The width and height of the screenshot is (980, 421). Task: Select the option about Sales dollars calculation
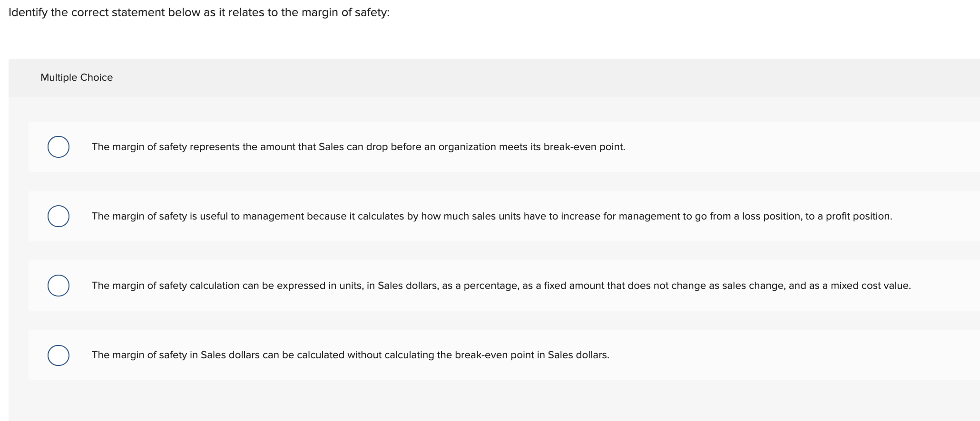[58, 354]
